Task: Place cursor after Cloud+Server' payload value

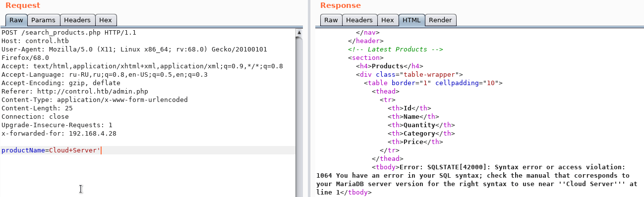Action: (x=101, y=150)
